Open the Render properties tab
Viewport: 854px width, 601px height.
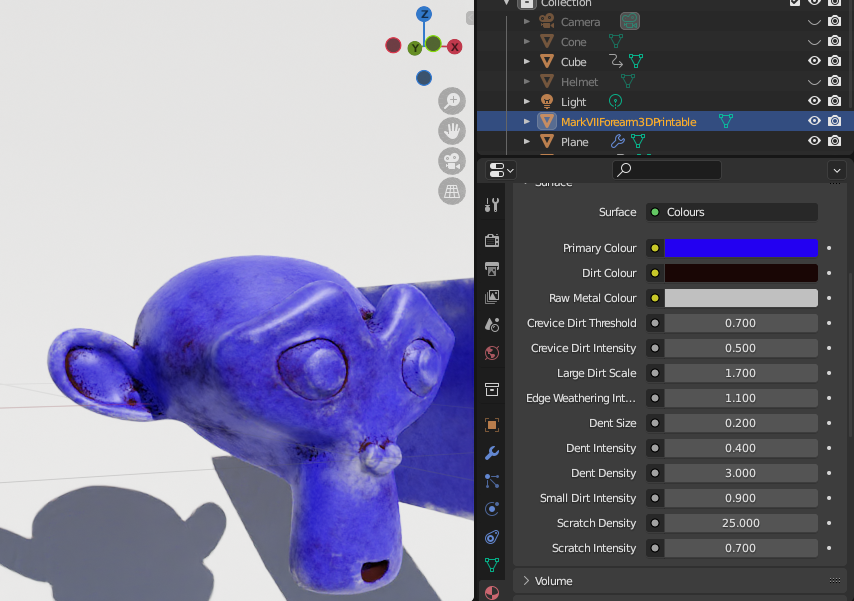pyautogui.click(x=492, y=240)
